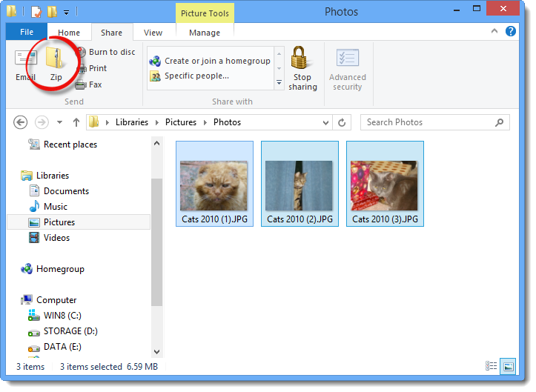Open the address bar history dropdown
536x392 pixels.
point(325,123)
